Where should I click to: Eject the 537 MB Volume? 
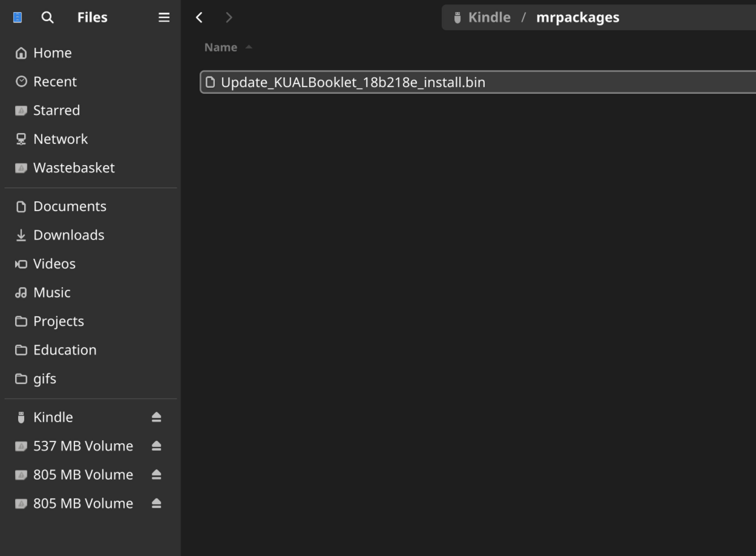156,446
